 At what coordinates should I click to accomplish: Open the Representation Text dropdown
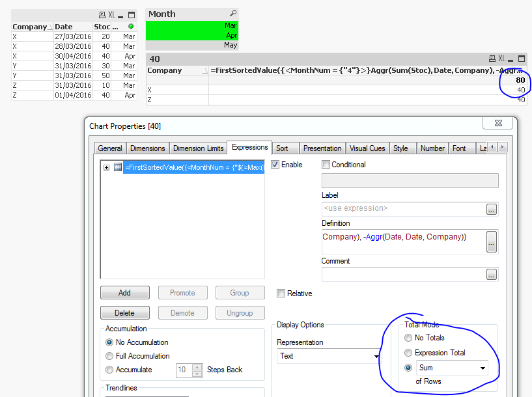376,356
